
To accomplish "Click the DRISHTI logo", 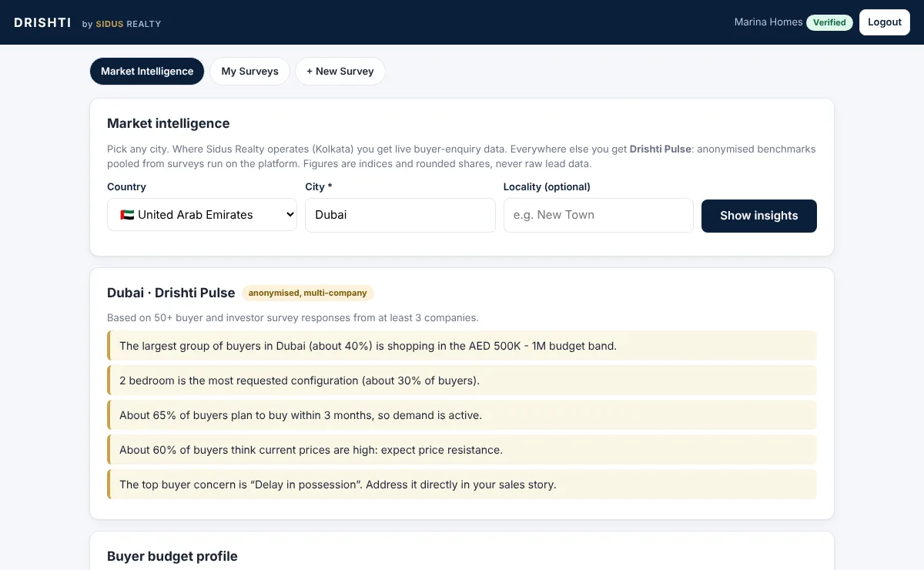I will [x=42, y=22].
